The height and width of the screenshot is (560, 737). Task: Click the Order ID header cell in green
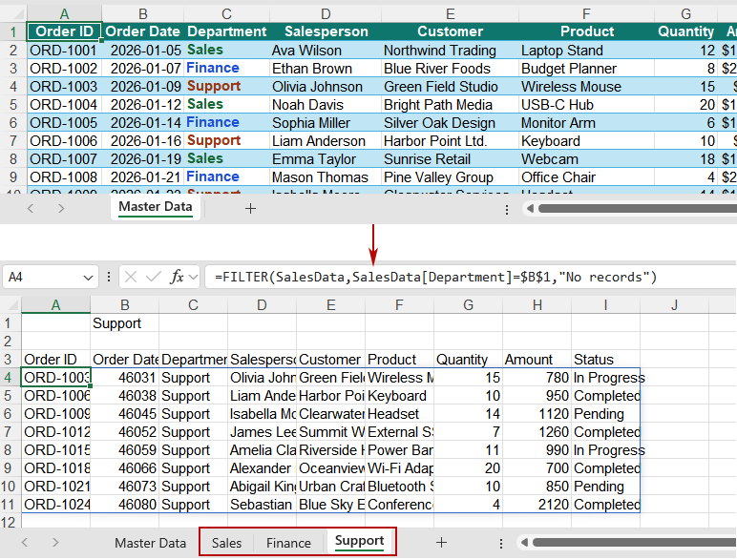coord(64,31)
